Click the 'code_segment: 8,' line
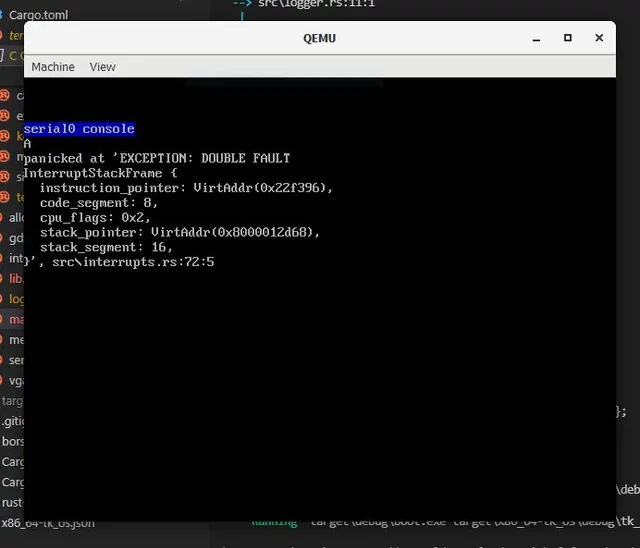The image size is (640, 548). tap(98, 202)
